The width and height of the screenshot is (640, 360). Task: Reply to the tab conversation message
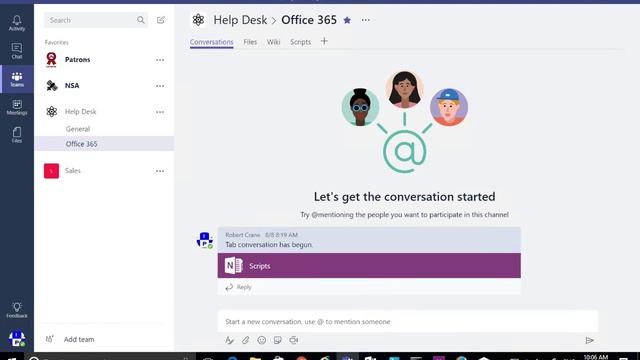[239, 287]
